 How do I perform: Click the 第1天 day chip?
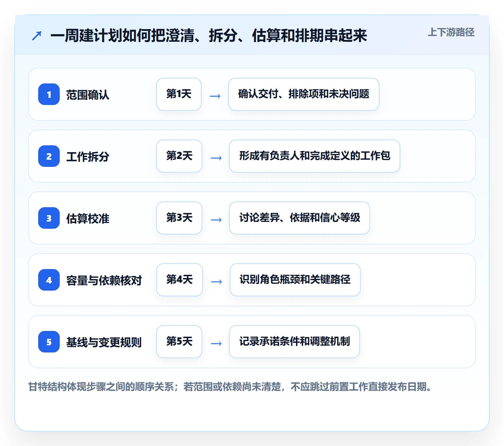coord(179,94)
